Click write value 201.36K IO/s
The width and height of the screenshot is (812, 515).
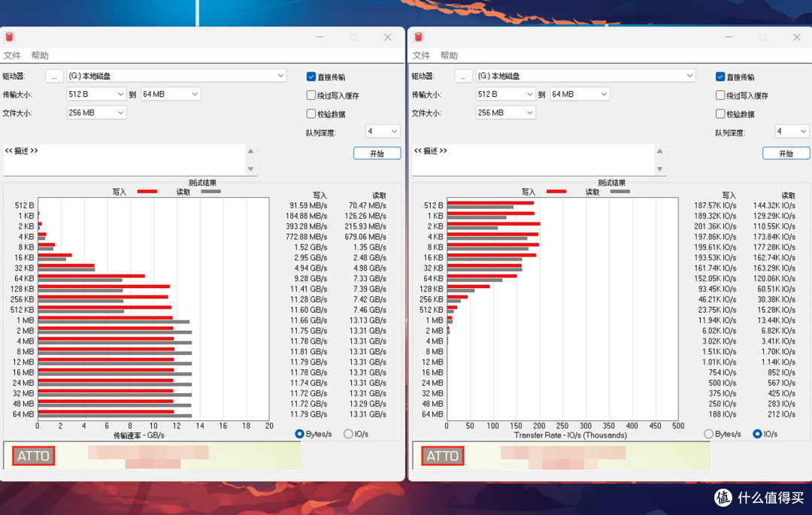pyautogui.click(x=715, y=226)
